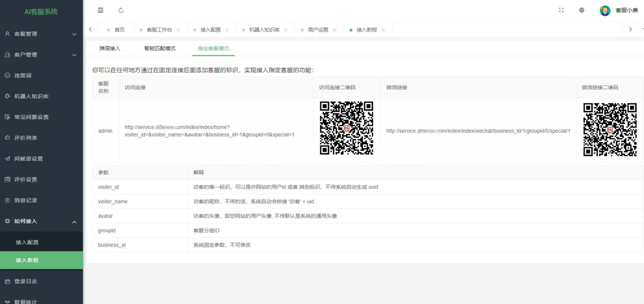
Task: Select the 指定客服模式 tab
Action: (213, 48)
